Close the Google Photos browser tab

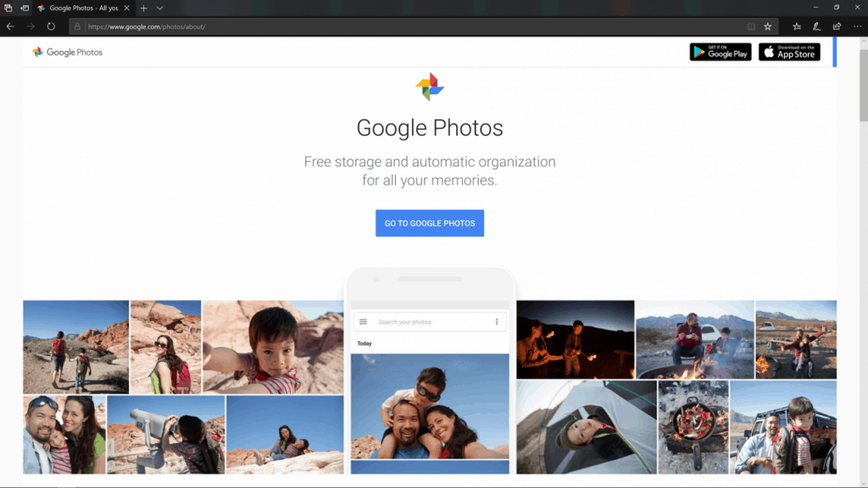(127, 8)
